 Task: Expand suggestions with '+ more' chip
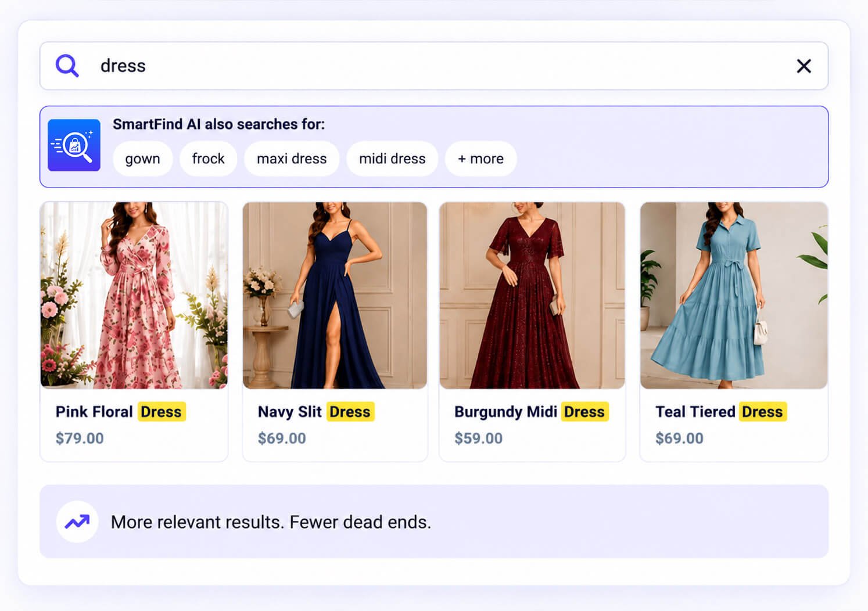(480, 159)
